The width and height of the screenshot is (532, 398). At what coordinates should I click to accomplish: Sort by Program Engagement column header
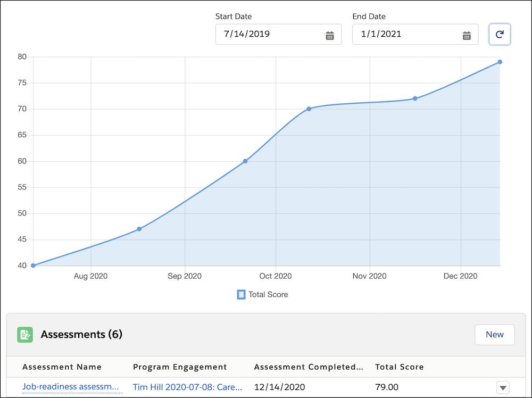point(180,367)
